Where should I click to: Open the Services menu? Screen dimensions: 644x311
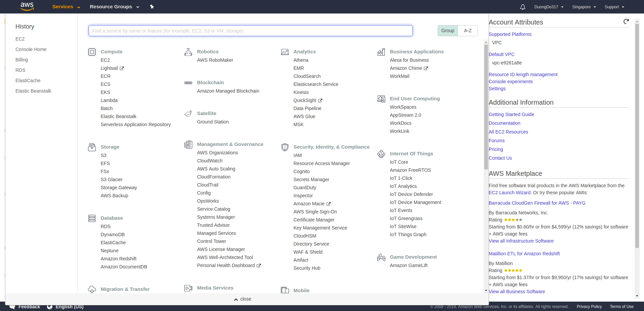[63, 7]
